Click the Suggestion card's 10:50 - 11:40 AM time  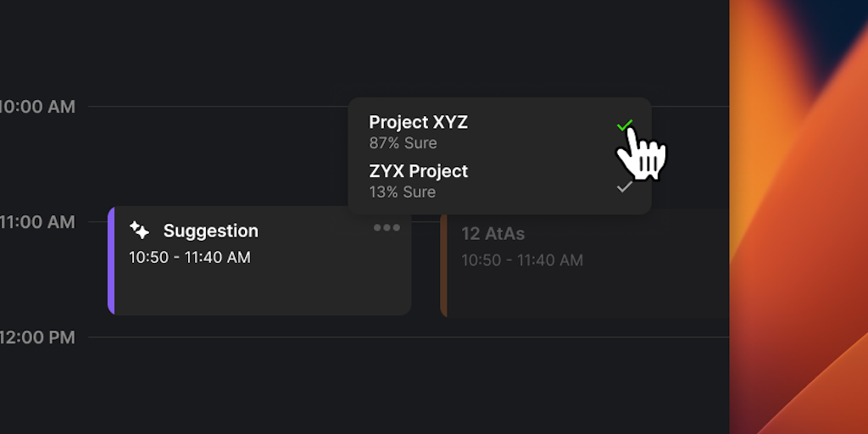190,257
